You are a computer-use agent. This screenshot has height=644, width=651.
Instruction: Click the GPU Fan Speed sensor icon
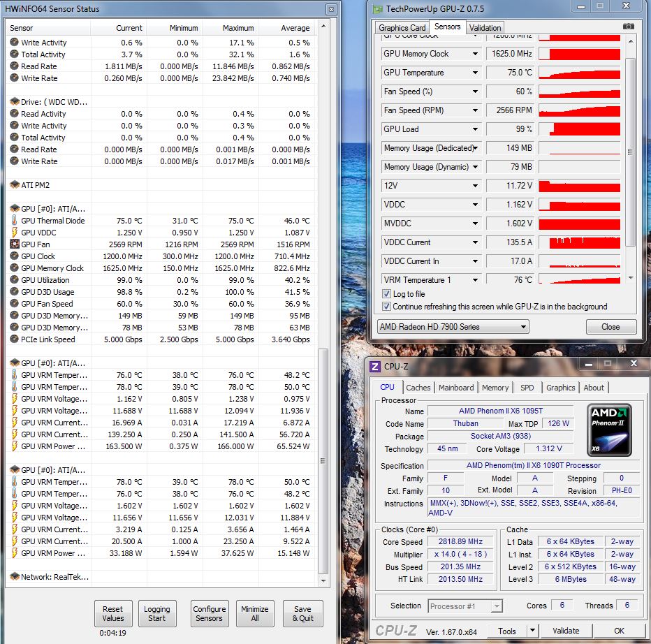(x=14, y=304)
